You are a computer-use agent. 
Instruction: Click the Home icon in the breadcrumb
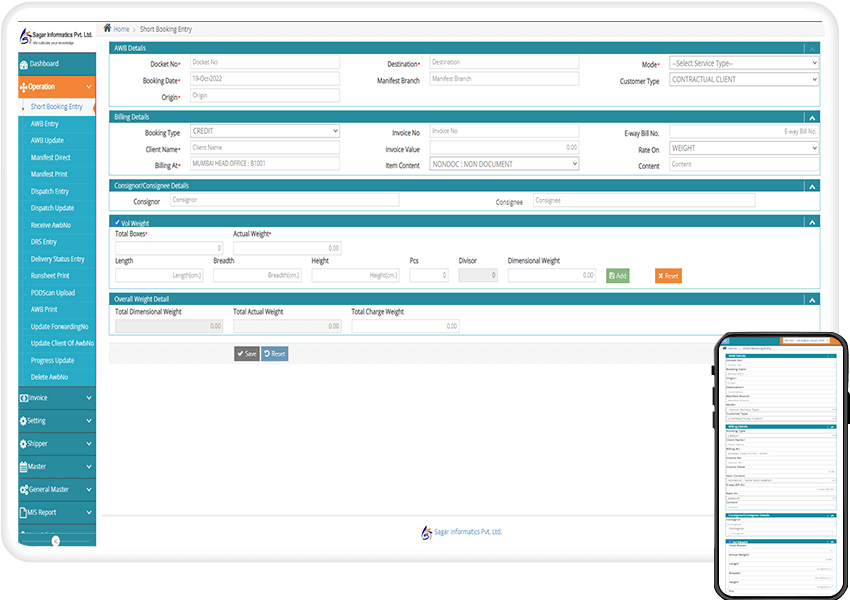(108, 29)
